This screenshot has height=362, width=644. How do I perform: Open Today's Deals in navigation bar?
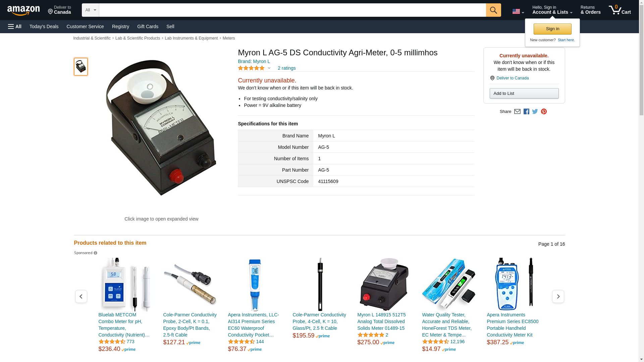(x=44, y=26)
